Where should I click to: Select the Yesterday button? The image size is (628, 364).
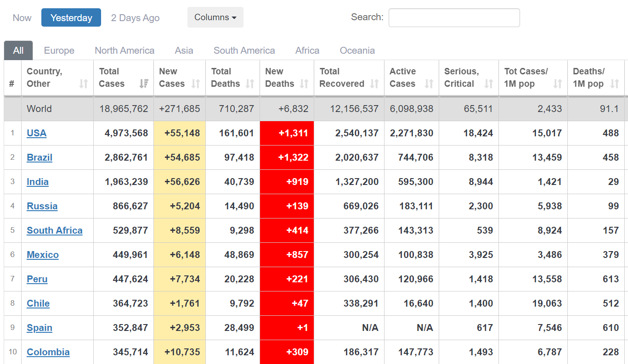pyautogui.click(x=71, y=18)
